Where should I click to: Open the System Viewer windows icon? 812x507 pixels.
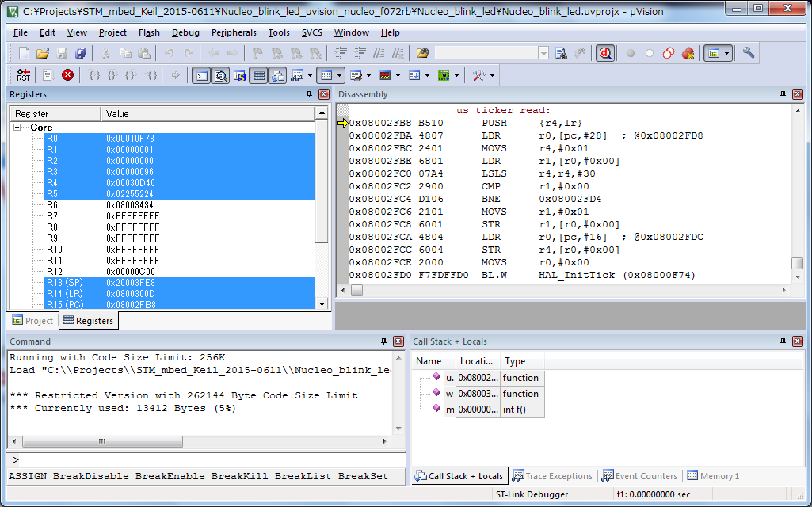pyautogui.click(x=444, y=75)
